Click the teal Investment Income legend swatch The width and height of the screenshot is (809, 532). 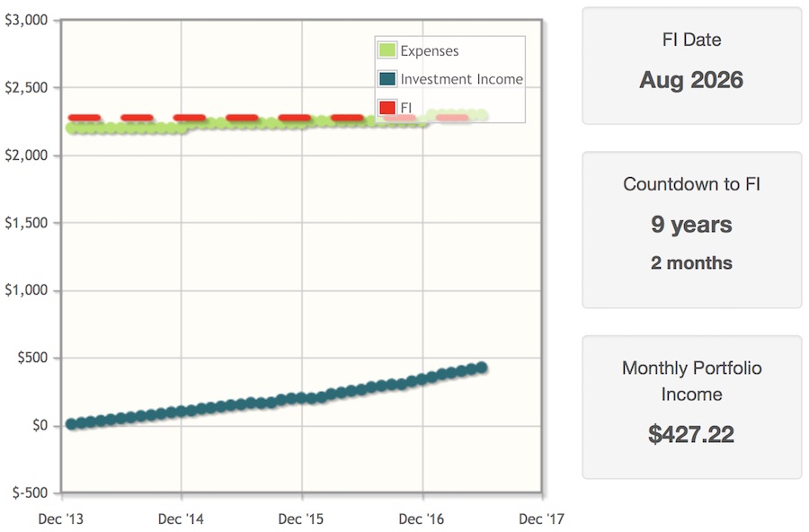[387, 79]
